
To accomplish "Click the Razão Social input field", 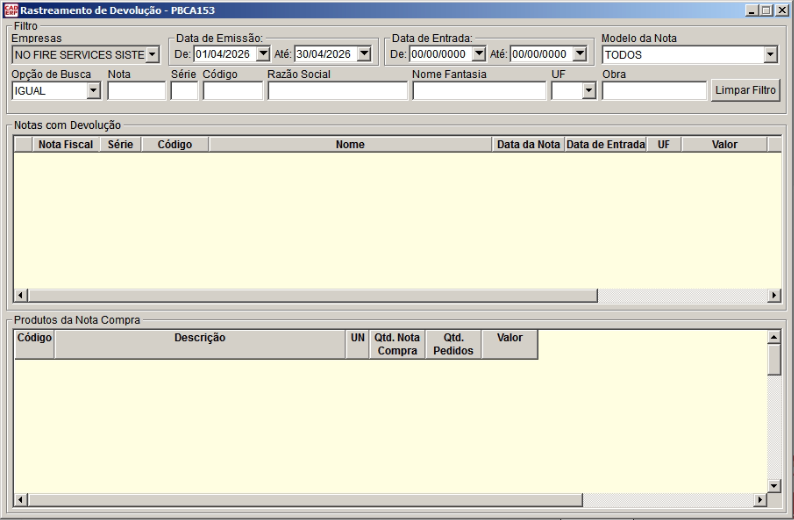I will click(338, 91).
